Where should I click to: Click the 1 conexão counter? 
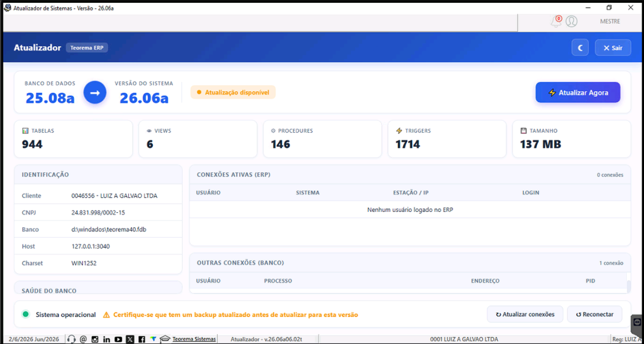tap(611, 263)
